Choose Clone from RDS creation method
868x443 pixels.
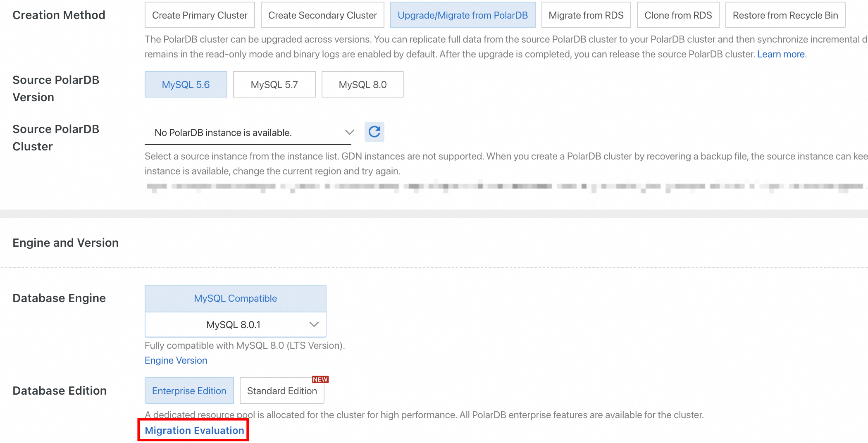(x=678, y=15)
